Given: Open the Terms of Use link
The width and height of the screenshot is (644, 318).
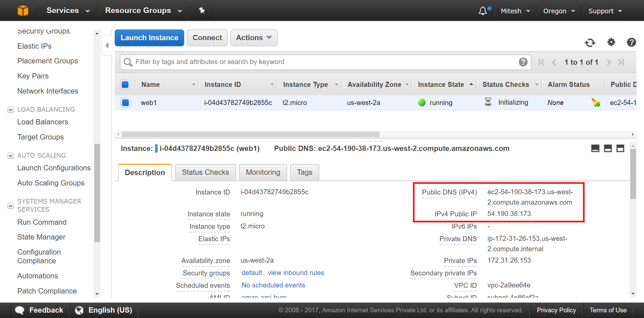Looking at the screenshot, I should (608, 310).
